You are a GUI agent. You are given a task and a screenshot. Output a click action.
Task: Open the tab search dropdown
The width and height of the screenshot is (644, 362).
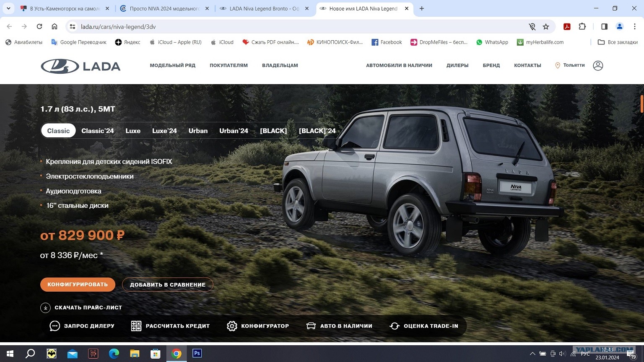point(8,8)
